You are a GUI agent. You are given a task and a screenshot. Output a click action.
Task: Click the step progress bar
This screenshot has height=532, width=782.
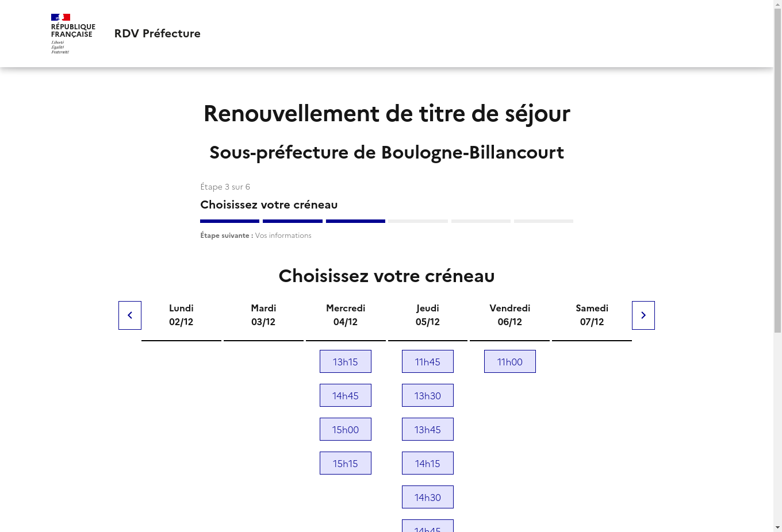(386, 221)
